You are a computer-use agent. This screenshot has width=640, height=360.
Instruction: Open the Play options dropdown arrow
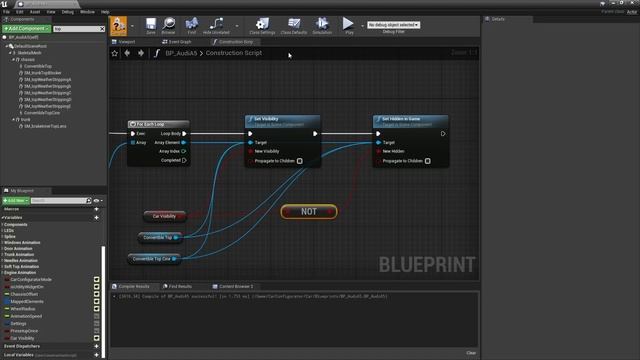click(362, 26)
